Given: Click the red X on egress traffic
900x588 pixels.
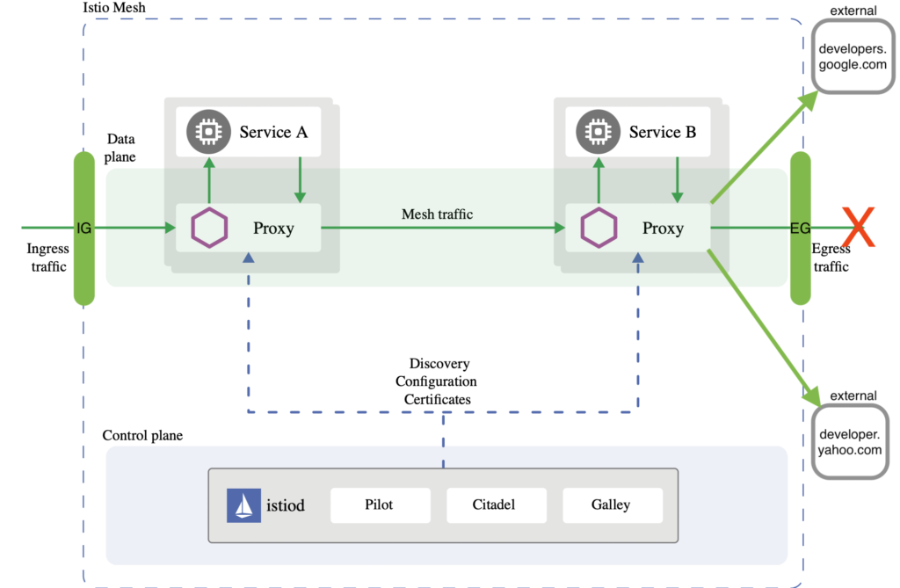Looking at the screenshot, I should [x=858, y=228].
